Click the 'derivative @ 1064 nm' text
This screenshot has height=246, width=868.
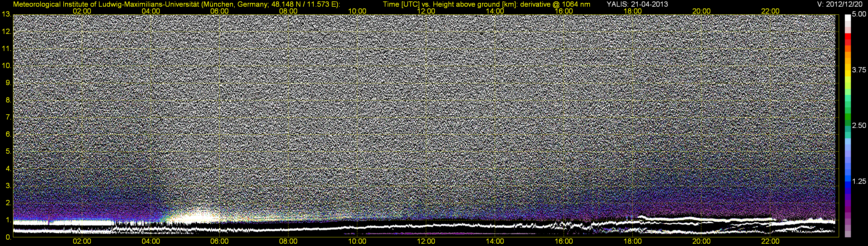555,4
